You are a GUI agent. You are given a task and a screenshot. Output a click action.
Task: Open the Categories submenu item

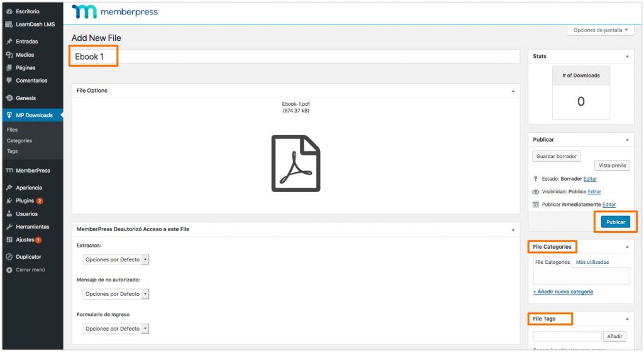(19, 140)
